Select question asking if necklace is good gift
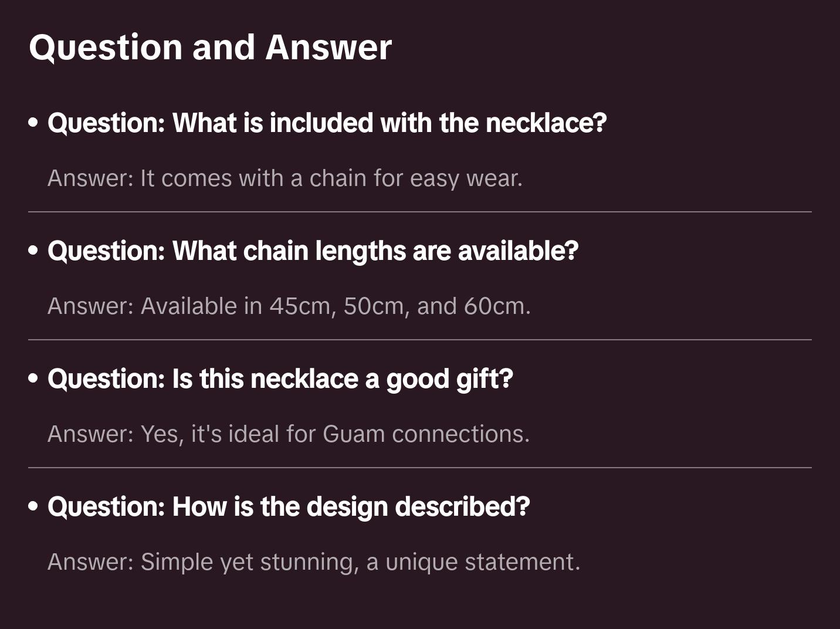Screen dimensions: 840x629 280,378
